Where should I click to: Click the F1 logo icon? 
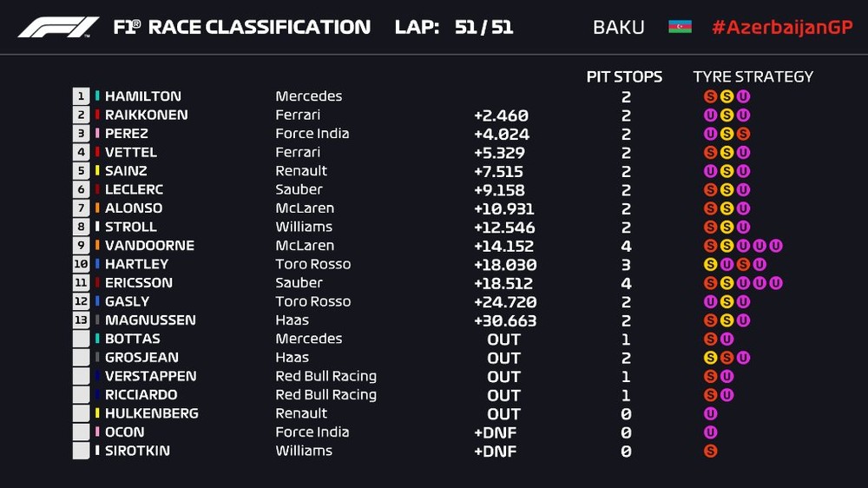(58, 27)
